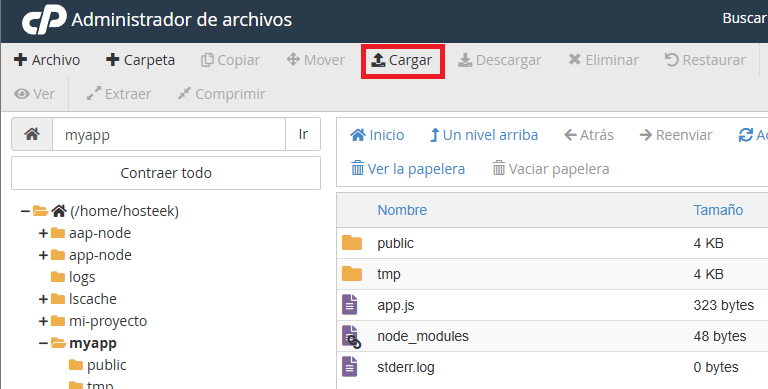Expand the aap-node folder in tree

[x=43, y=233]
